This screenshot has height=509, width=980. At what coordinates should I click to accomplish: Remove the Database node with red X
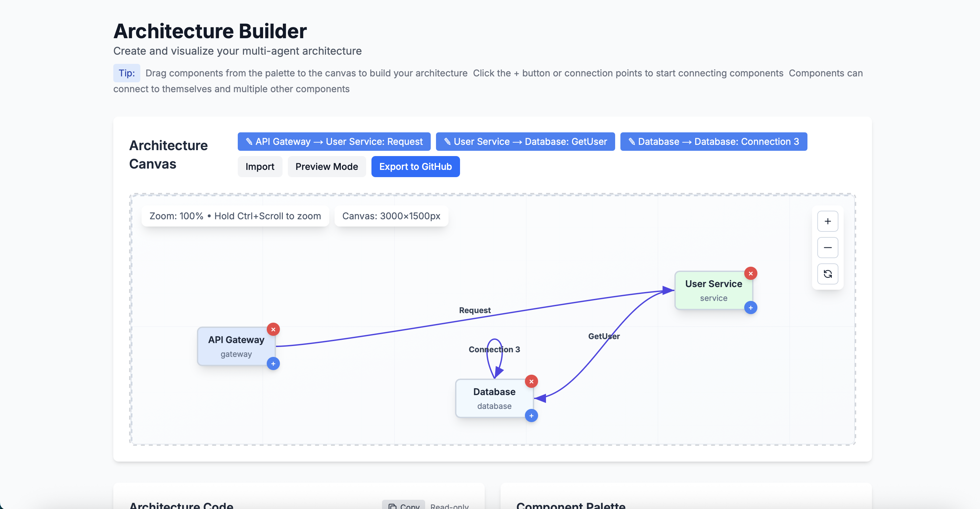531,382
